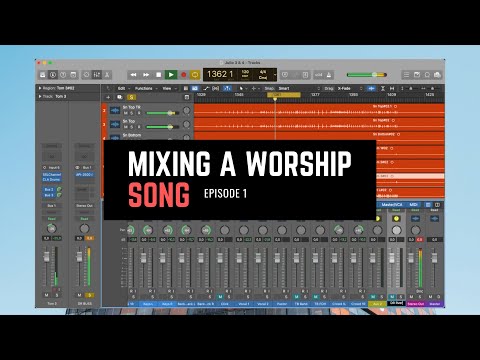
Task: Adjust the Sn Top TR track volume slider
Action: pos(163,113)
